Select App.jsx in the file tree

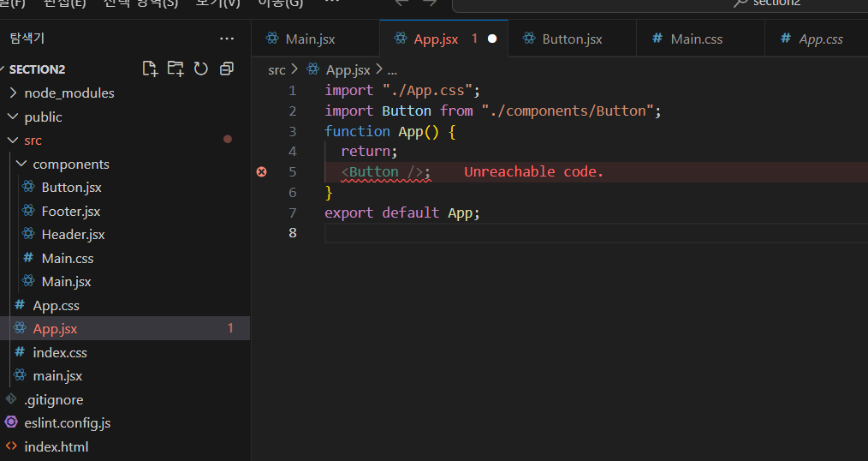(125, 328)
